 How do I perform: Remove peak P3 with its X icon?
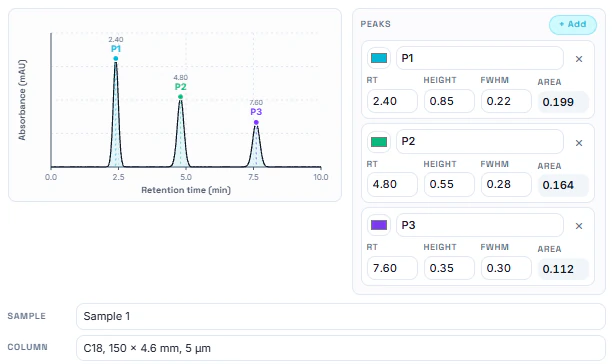click(579, 226)
